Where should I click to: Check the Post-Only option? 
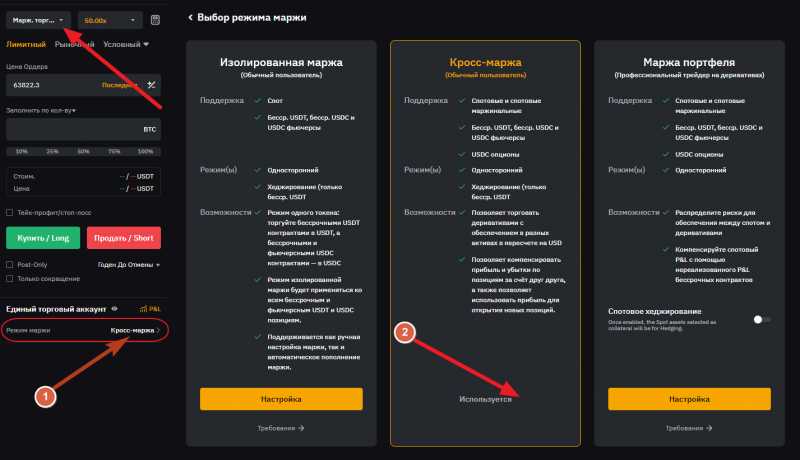[10, 264]
